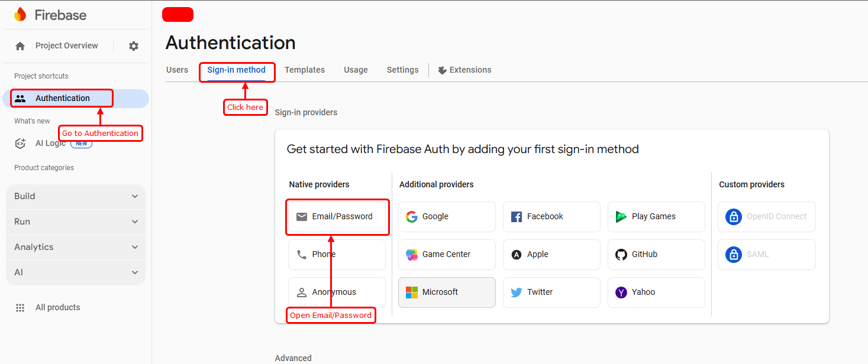
Task: Open project settings via the gear icon
Action: [x=133, y=45]
